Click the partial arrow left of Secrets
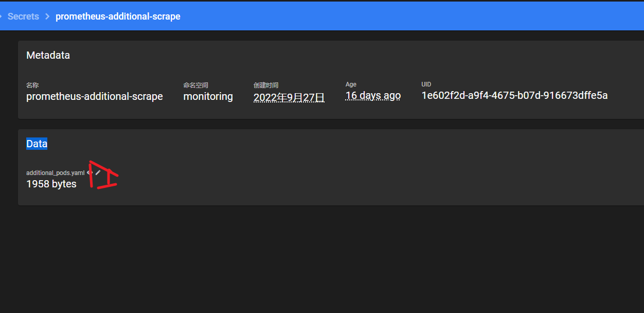The height and width of the screenshot is (313, 644). point(2,16)
